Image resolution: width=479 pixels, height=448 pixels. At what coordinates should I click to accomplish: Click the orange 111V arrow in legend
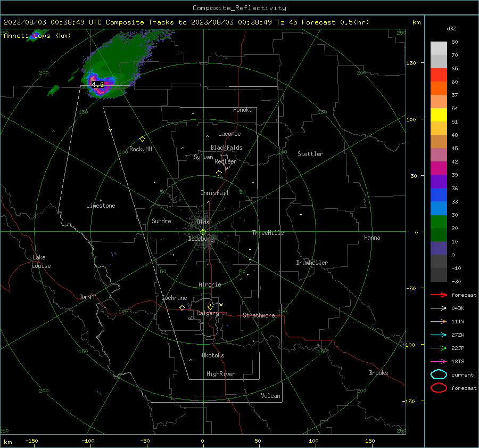(x=439, y=321)
